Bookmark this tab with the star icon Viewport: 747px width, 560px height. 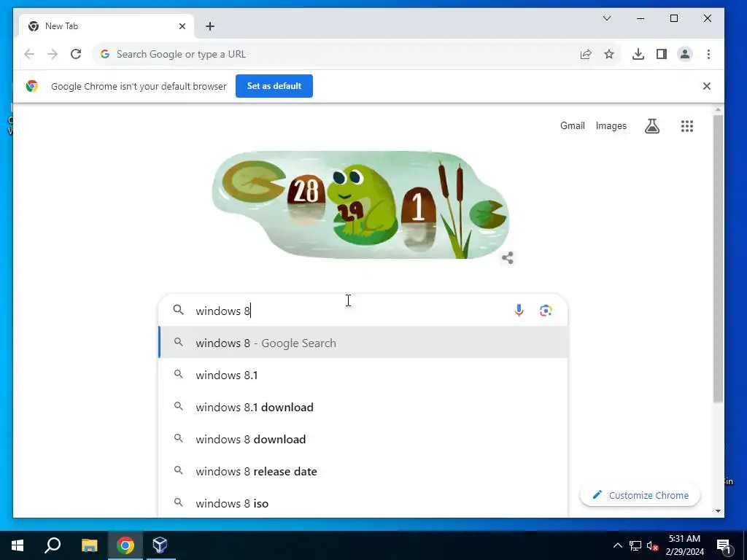point(609,54)
